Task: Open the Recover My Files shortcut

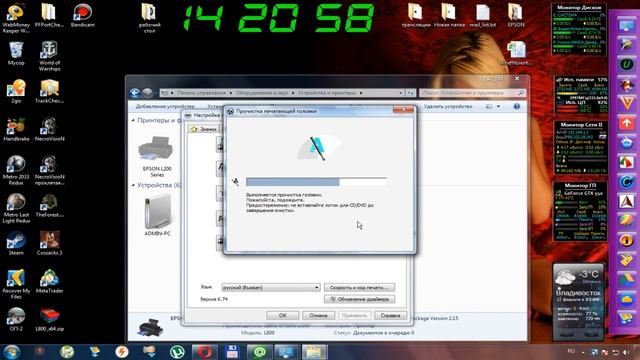Action: click(16, 284)
